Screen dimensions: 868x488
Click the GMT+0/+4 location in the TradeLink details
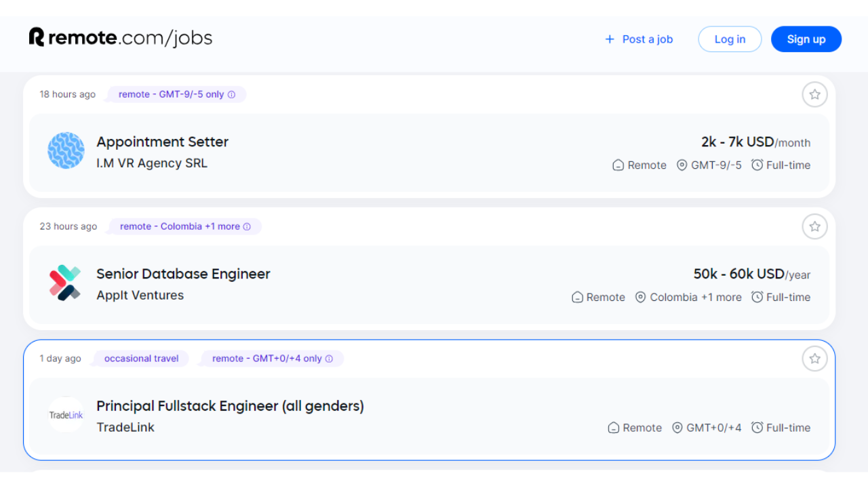(x=714, y=428)
